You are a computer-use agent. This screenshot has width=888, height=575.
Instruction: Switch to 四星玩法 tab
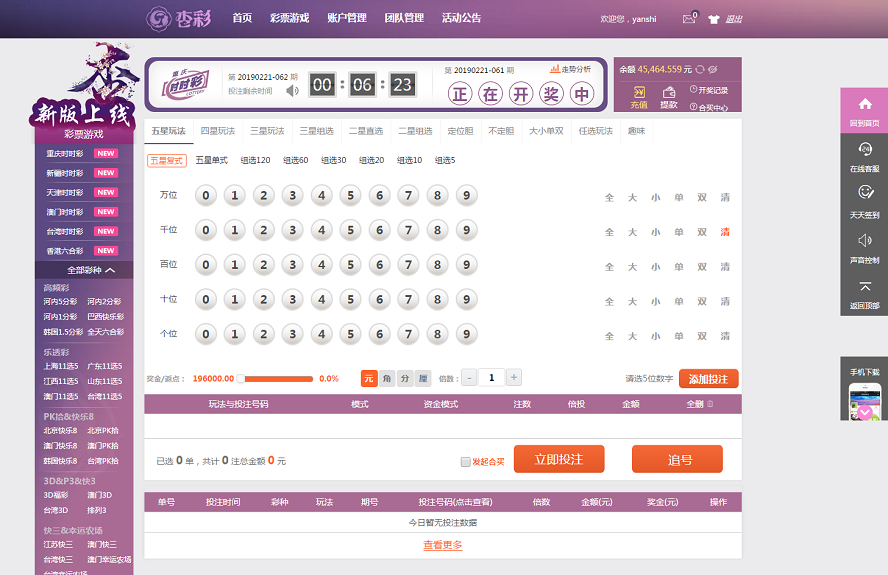coord(217,131)
